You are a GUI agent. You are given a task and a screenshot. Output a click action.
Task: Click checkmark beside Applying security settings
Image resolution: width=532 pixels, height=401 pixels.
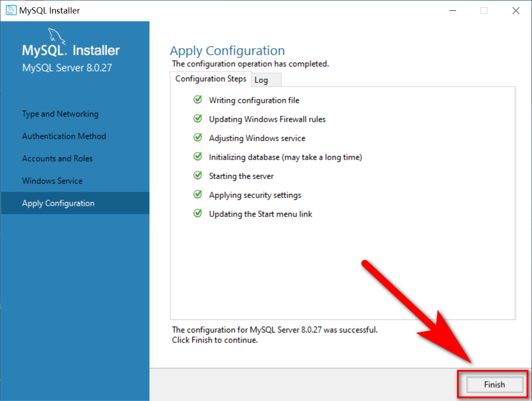coord(198,194)
